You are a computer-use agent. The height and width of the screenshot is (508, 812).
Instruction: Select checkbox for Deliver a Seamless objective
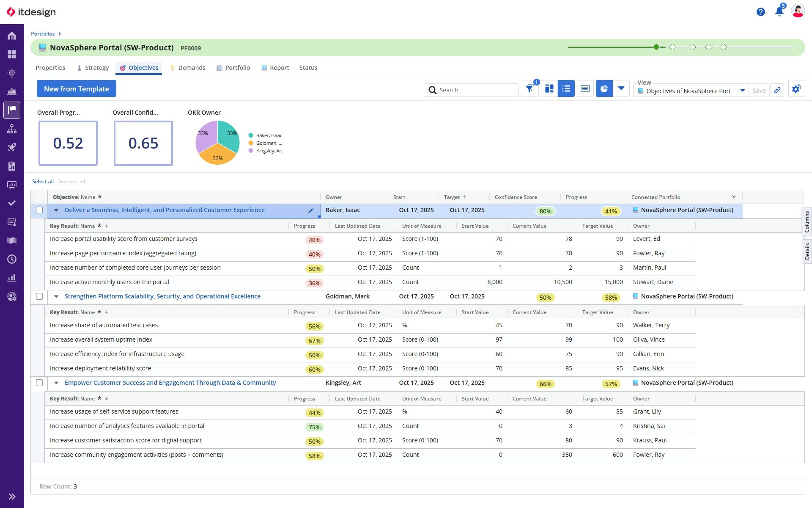(x=39, y=210)
